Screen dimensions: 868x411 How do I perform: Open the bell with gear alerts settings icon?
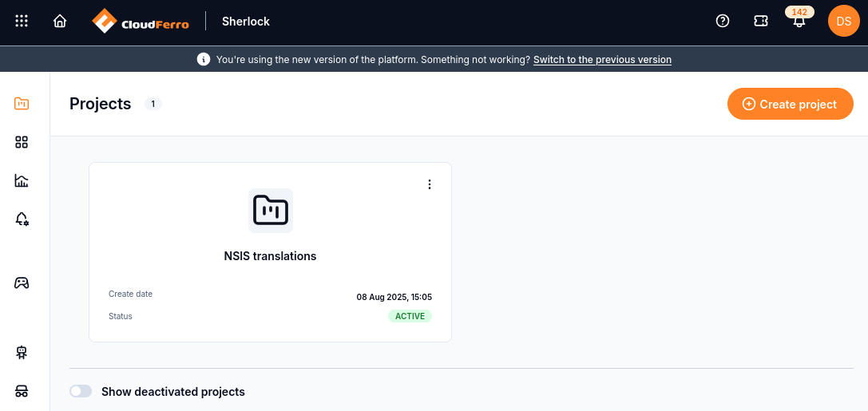pyautogui.click(x=22, y=219)
